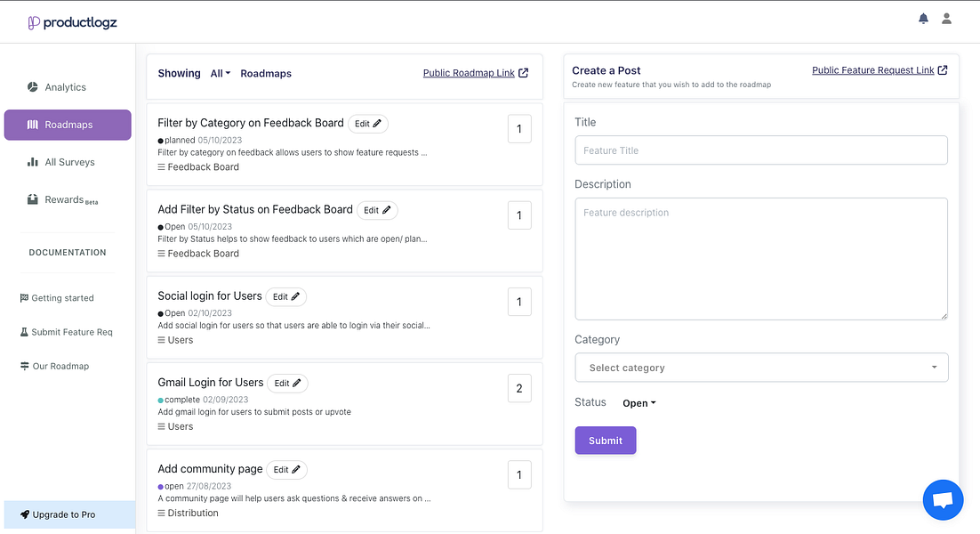Expand the Showing All filter dropdown
The image size is (980, 534).
pos(221,74)
